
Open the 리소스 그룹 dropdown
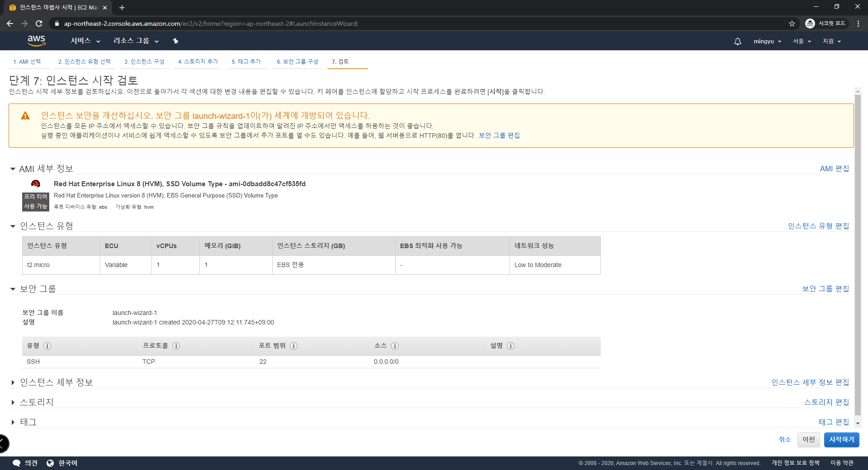coord(136,41)
